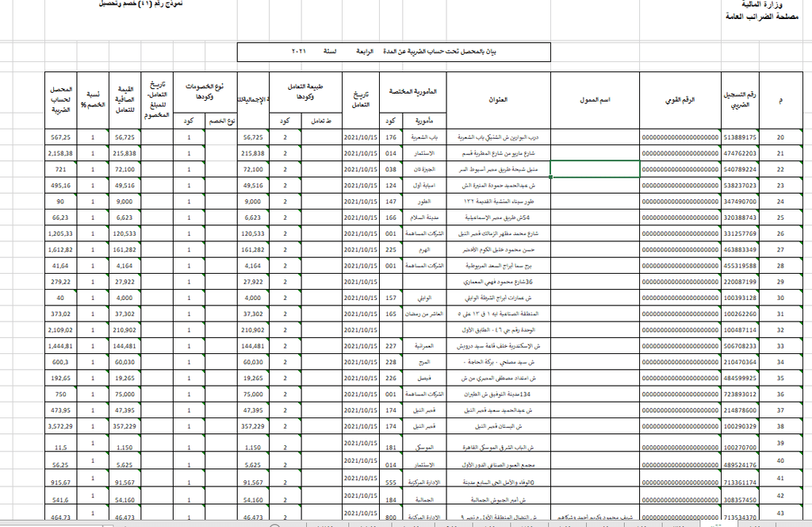This screenshot has height=527, width=812.
Task: Click the collected tax amount 567,25
Action: (61, 137)
